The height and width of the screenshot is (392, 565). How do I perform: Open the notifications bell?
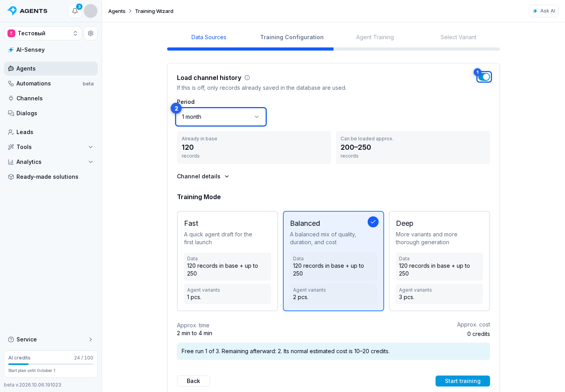75,11
